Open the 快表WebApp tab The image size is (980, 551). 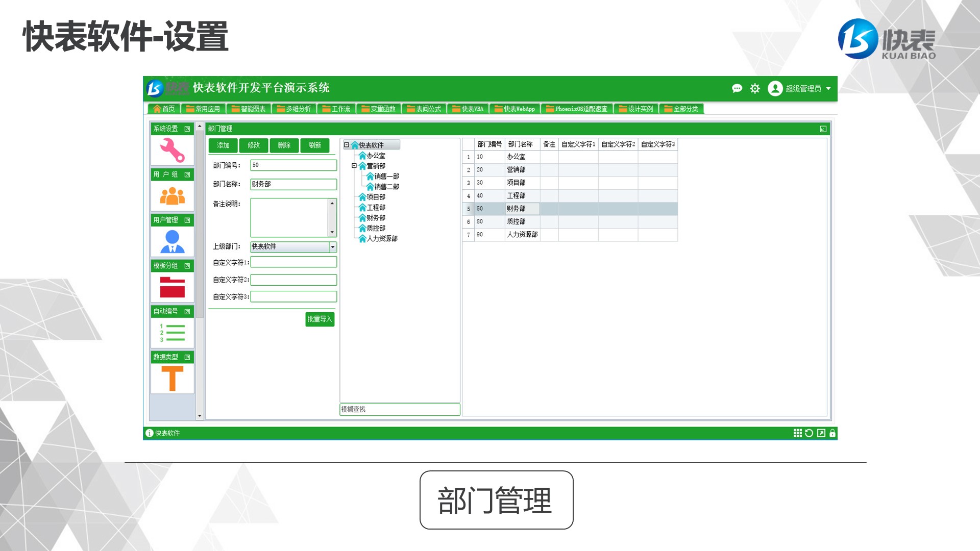514,109
